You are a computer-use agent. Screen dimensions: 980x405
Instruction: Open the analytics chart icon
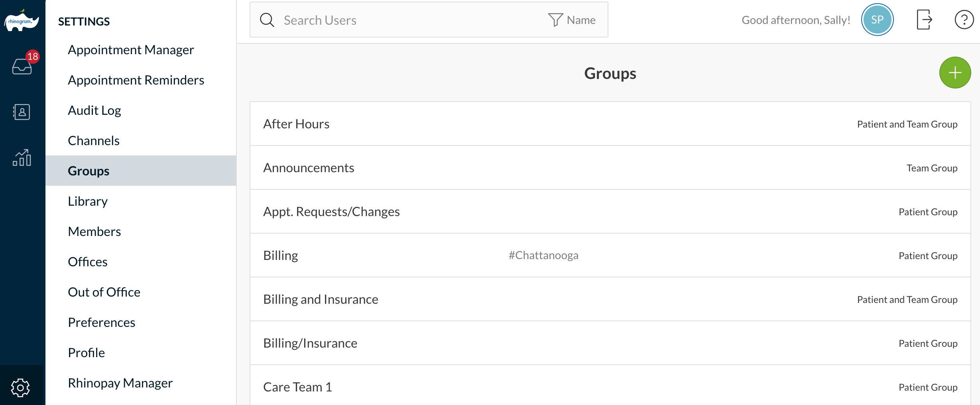22,158
